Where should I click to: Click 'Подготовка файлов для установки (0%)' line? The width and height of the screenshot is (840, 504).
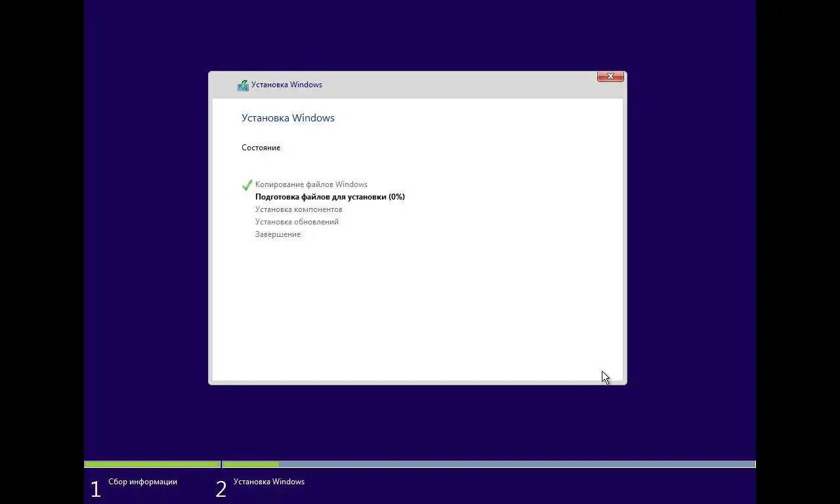pos(330,197)
